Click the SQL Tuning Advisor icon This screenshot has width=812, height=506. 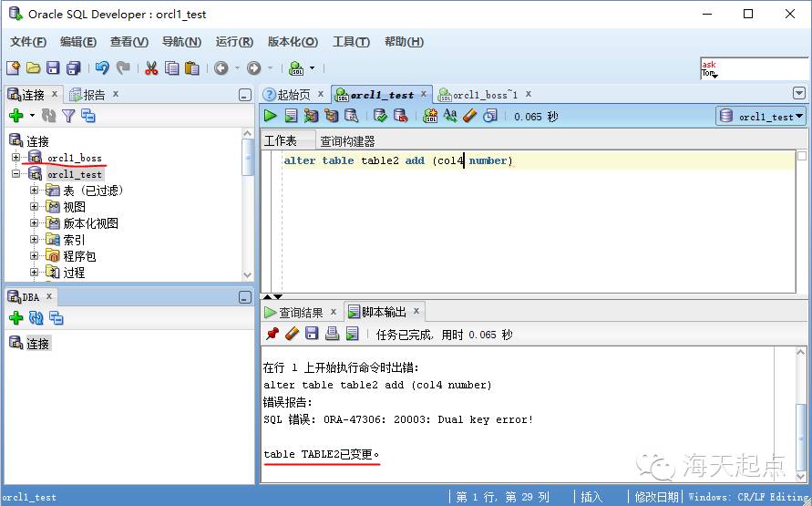click(352, 116)
